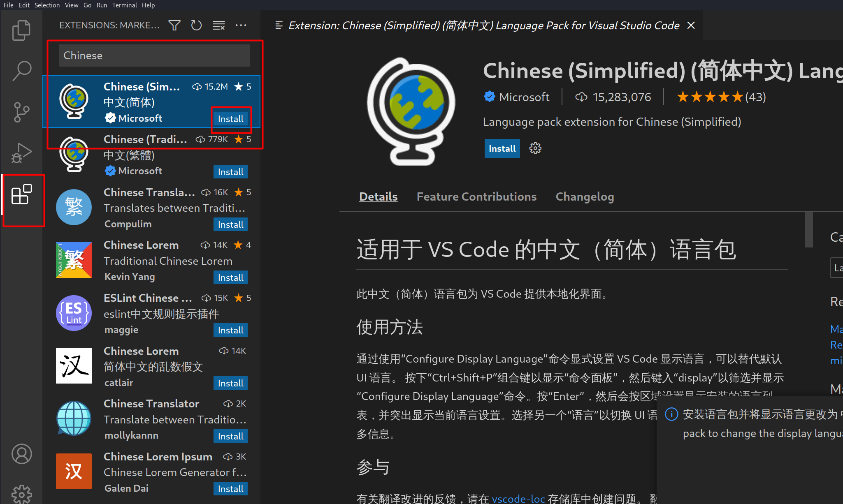Click the Extensions view icon
The width and height of the screenshot is (843, 504).
[21, 194]
